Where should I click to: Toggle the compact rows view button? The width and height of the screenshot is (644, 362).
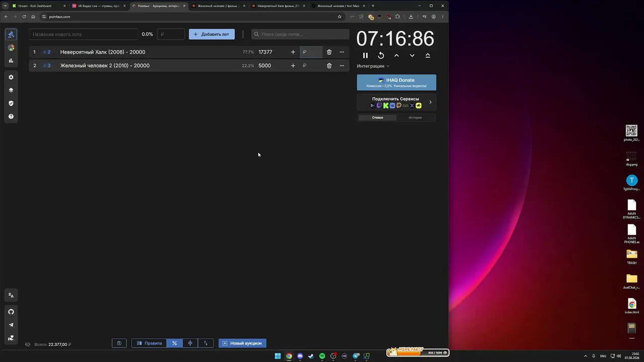(x=190, y=343)
